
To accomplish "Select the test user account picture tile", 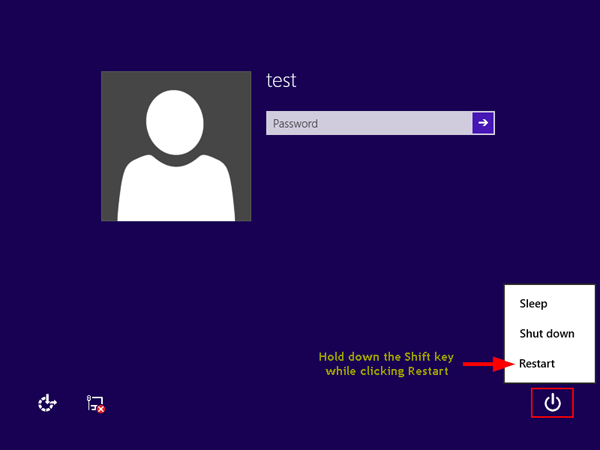I will [175, 146].
